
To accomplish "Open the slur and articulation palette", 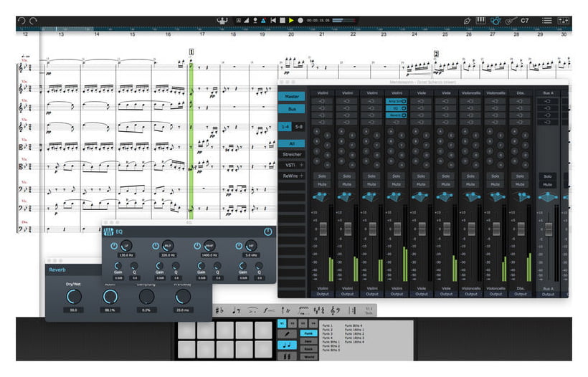I will (252, 310).
